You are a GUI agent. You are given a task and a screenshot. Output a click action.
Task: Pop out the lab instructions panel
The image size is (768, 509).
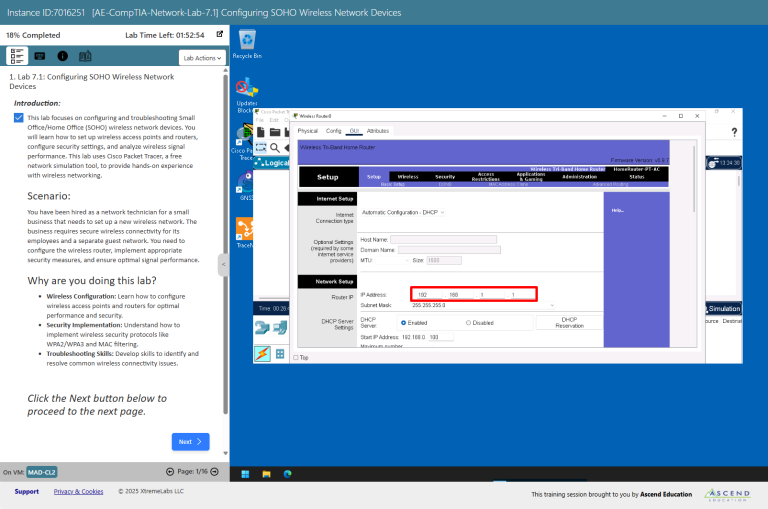point(220,34)
